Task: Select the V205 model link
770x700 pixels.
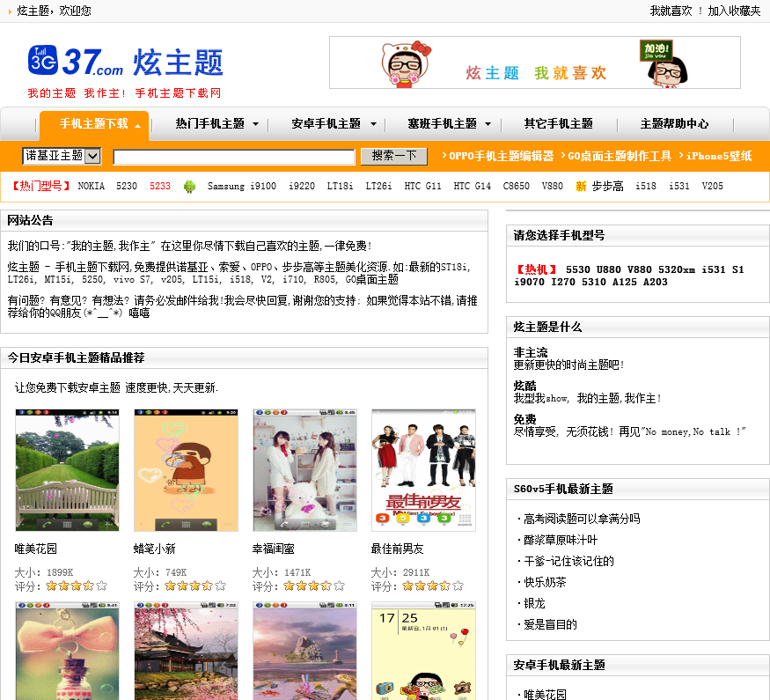Action: pyautogui.click(x=712, y=186)
